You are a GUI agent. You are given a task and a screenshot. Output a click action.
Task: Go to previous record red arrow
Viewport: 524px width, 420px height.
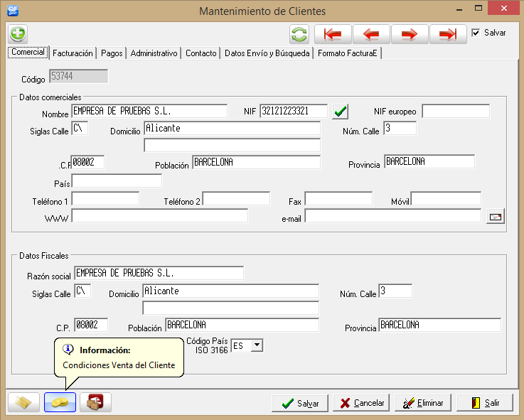click(x=371, y=34)
